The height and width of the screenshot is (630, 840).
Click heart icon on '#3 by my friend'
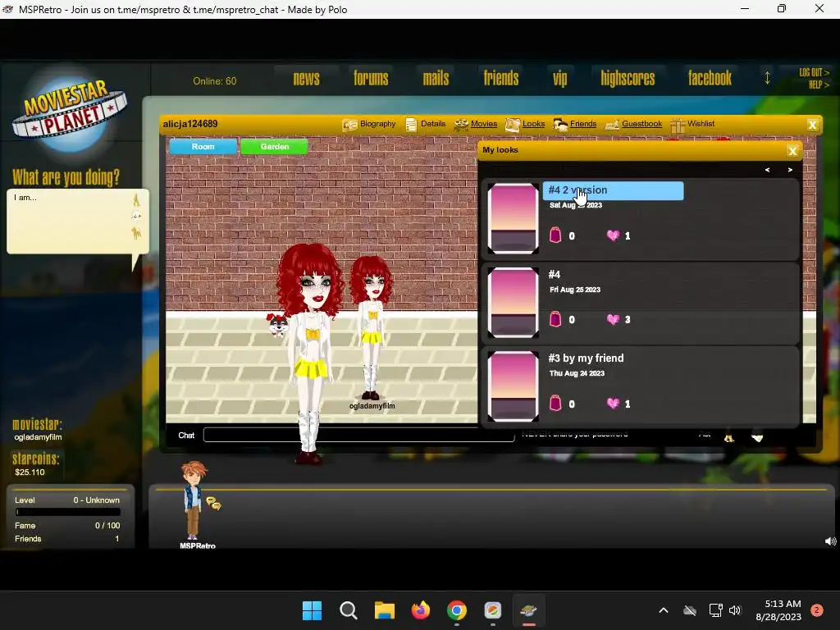point(613,404)
